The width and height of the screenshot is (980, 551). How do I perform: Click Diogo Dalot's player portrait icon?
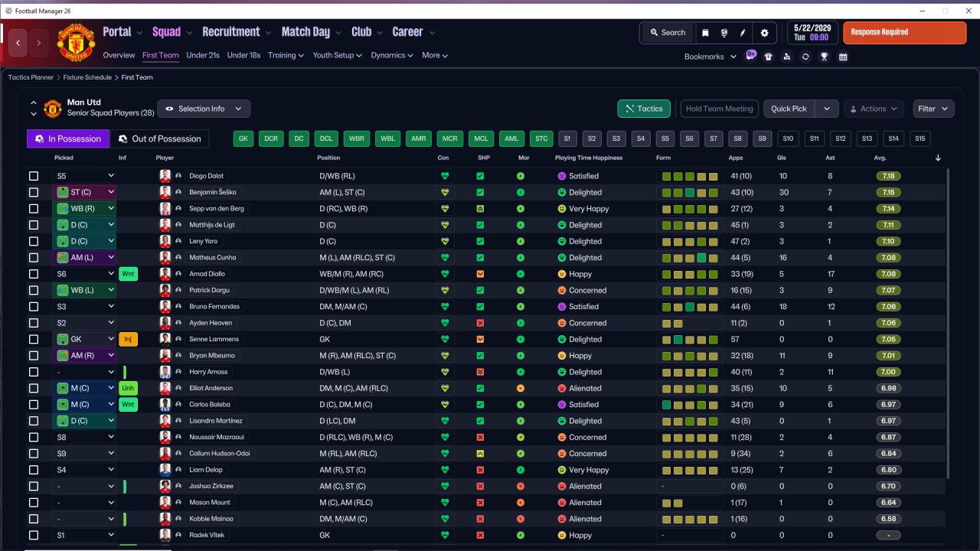[x=165, y=176]
